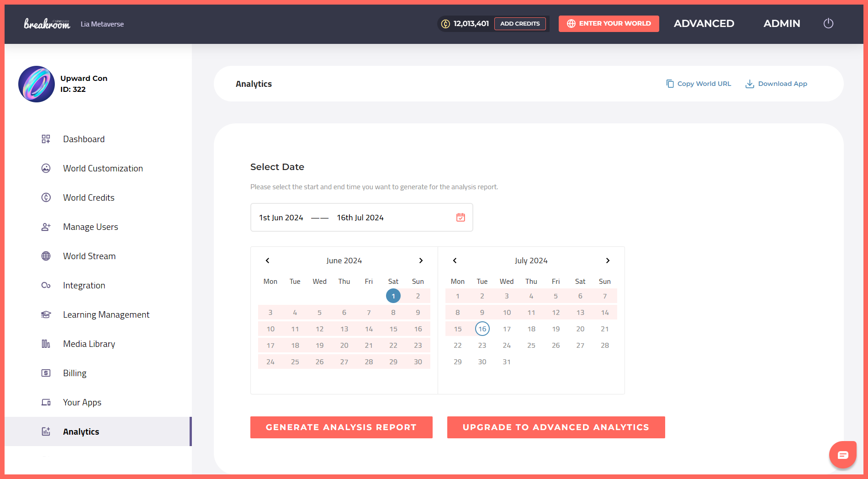
Task: Click the Add Credits button
Action: click(520, 24)
